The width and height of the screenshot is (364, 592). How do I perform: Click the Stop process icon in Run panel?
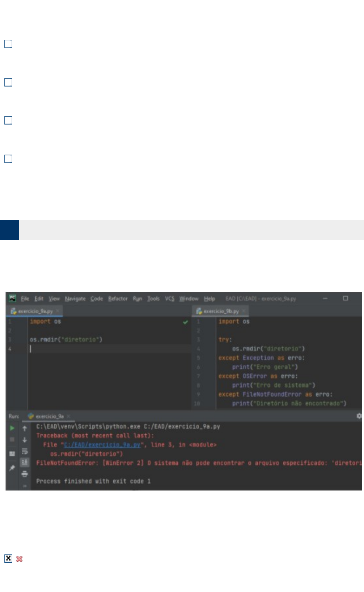tap(12, 440)
